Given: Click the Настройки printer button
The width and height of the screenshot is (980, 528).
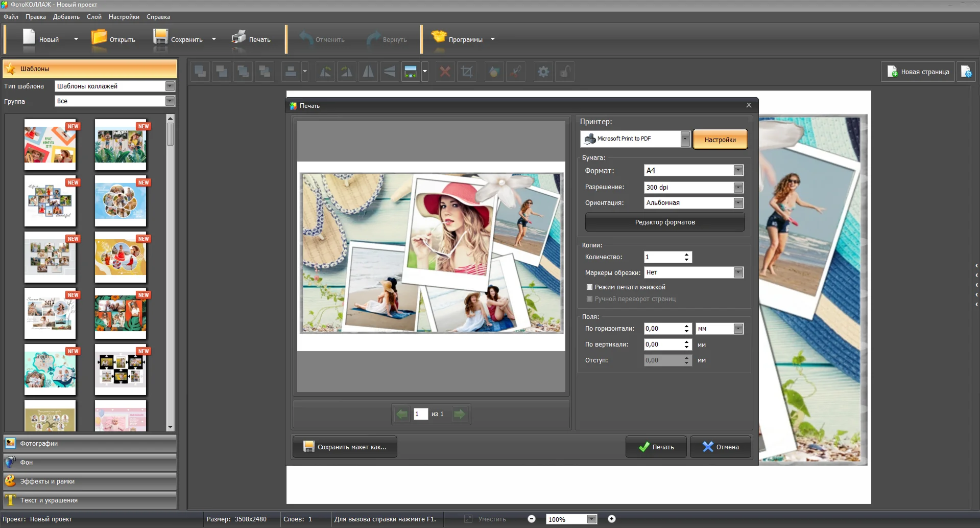Looking at the screenshot, I should (720, 140).
